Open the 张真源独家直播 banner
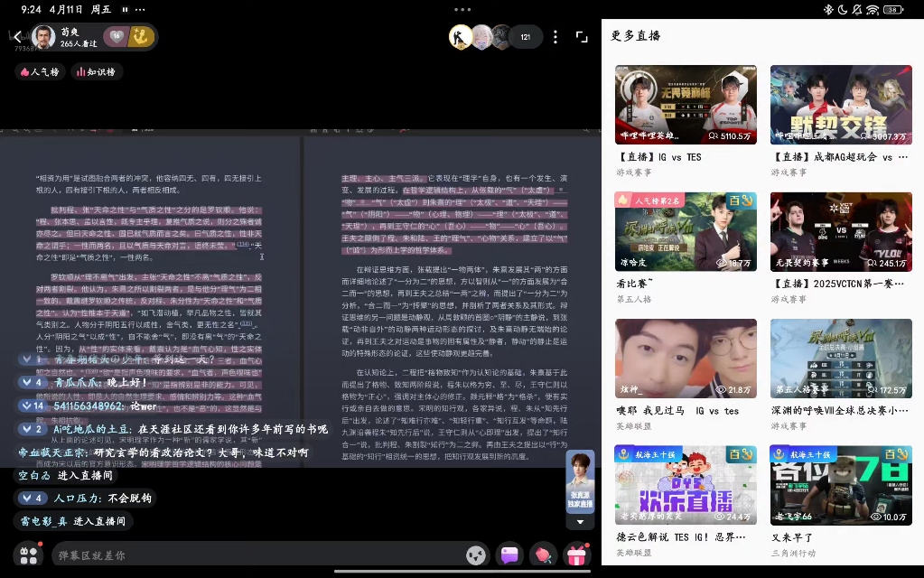 pos(581,481)
